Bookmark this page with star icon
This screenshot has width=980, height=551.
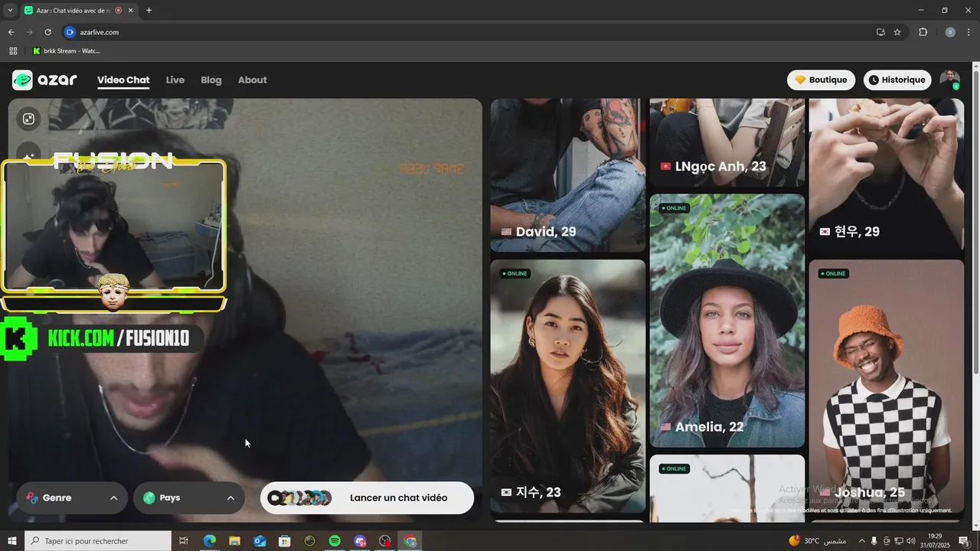(x=897, y=32)
